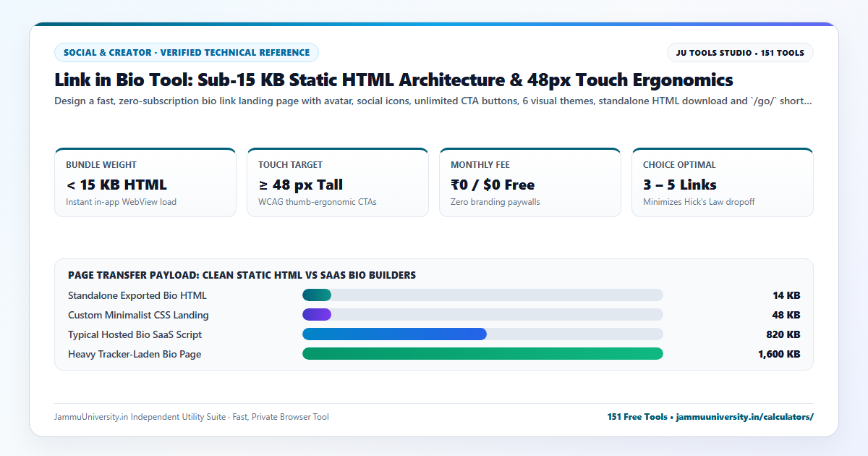This screenshot has width=868, height=456.
Task: Click the 'Heavy Tracker-Laden Bio Page' row label
Action: point(135,354)
